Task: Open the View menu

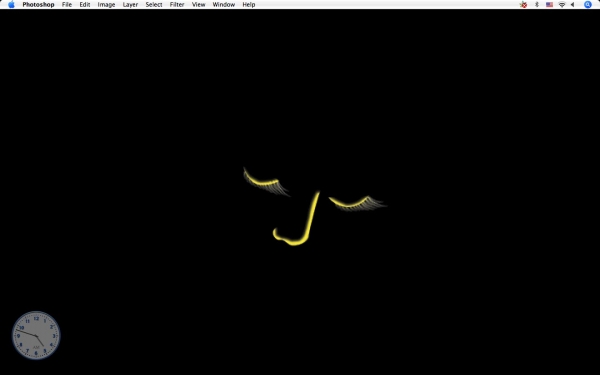Action: [x=199, y=5]
